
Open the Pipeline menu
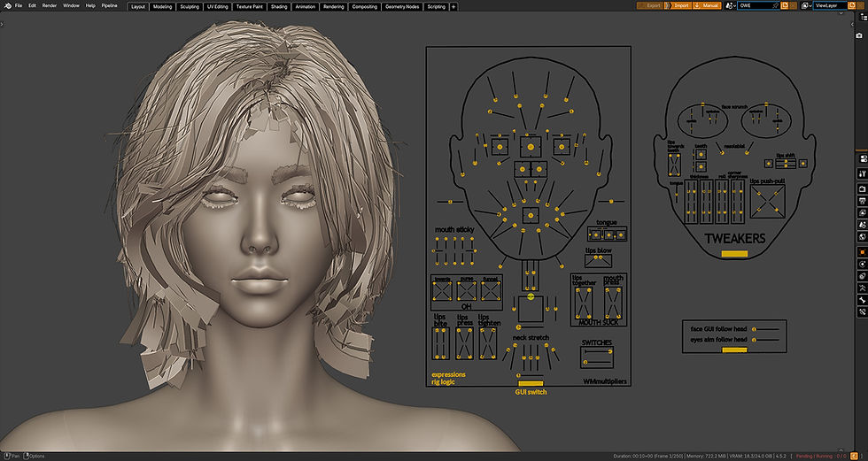pyautogui.click(x=109, y=5)
